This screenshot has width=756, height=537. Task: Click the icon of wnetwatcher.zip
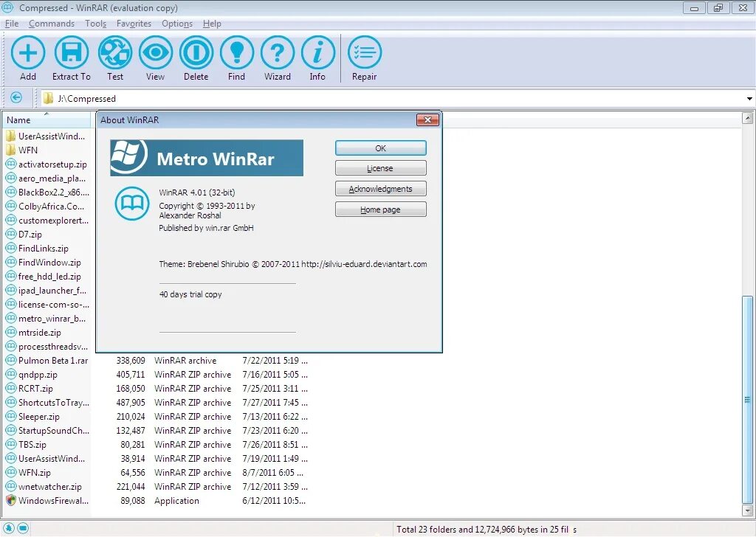pos(11,486)
